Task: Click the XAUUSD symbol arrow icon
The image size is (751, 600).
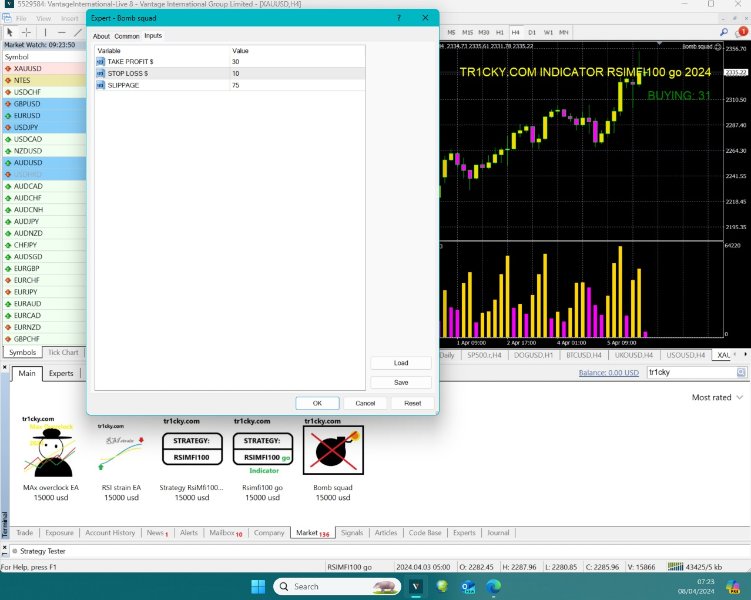Action: pos(8,68)
